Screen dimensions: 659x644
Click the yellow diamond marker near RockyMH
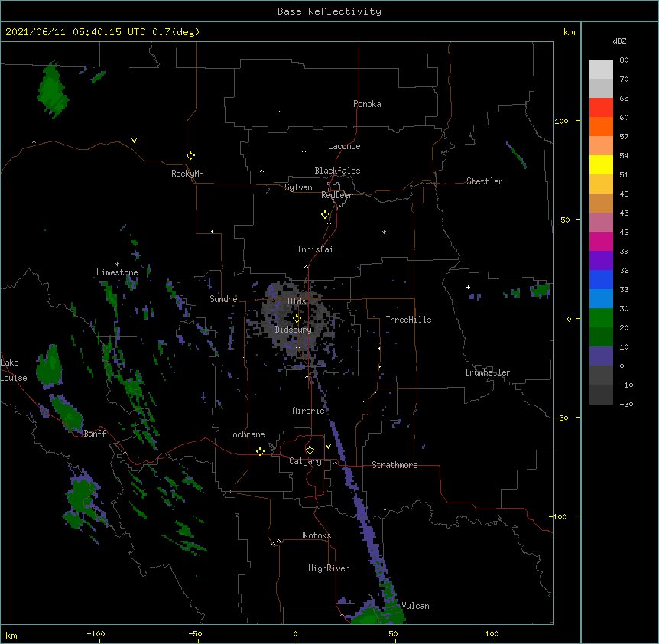click(x=190, y=156)
